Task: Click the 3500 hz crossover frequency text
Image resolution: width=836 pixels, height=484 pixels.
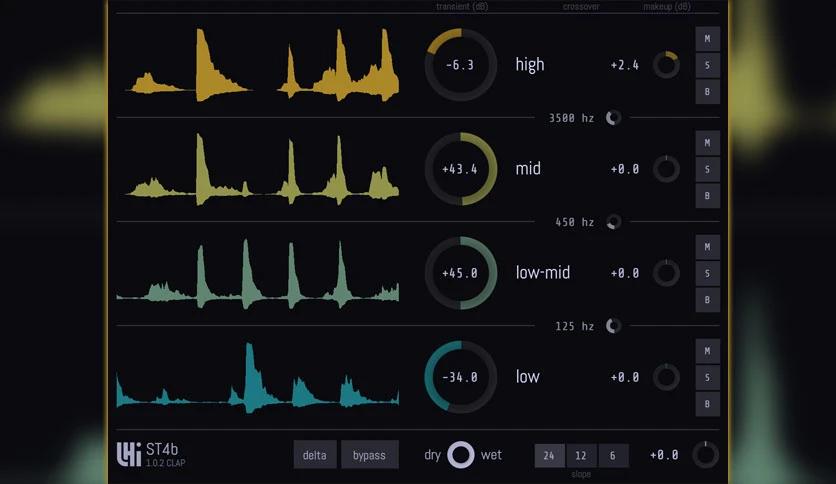Action: [572, 118]
